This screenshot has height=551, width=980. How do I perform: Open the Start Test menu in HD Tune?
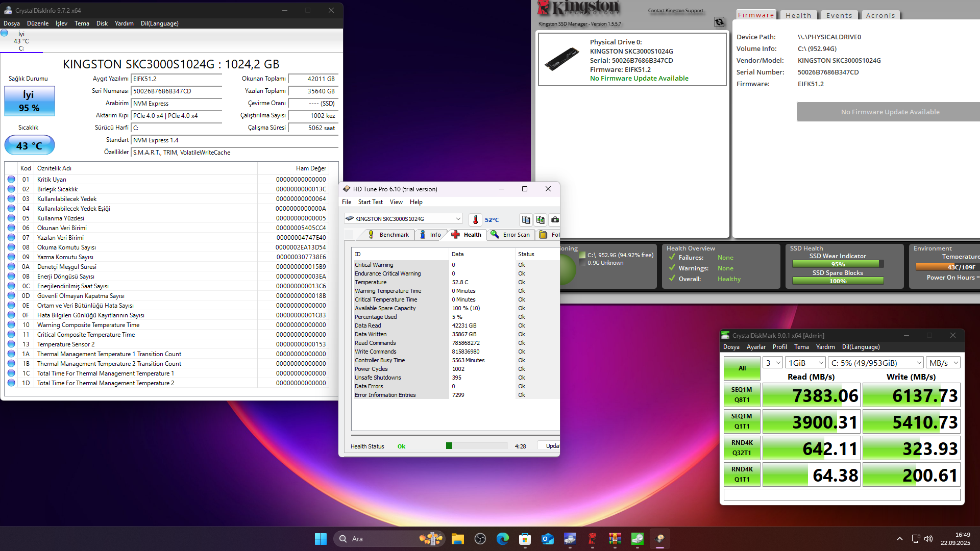click(370, 202)
